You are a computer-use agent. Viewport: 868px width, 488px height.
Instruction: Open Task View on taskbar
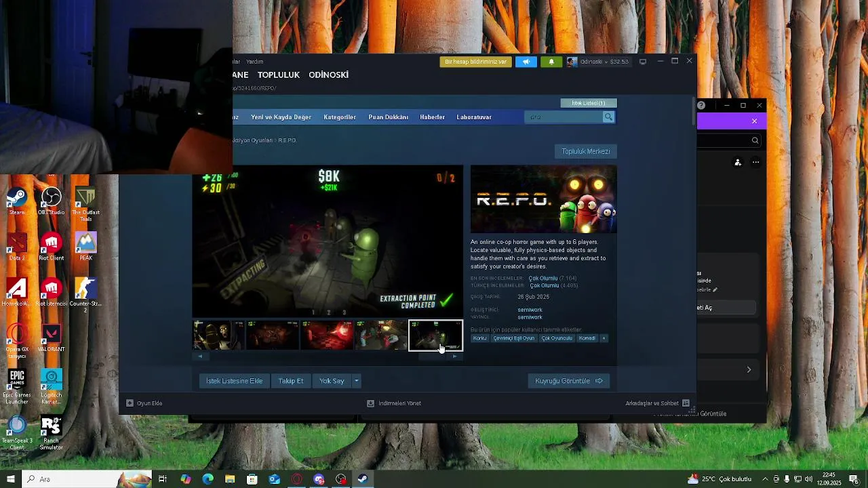point(163,479)
